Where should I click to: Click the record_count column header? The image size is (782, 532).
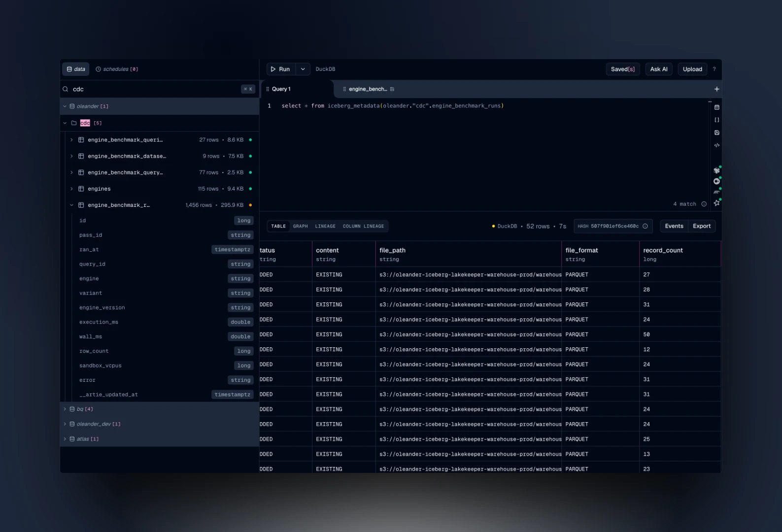[680, 254]
